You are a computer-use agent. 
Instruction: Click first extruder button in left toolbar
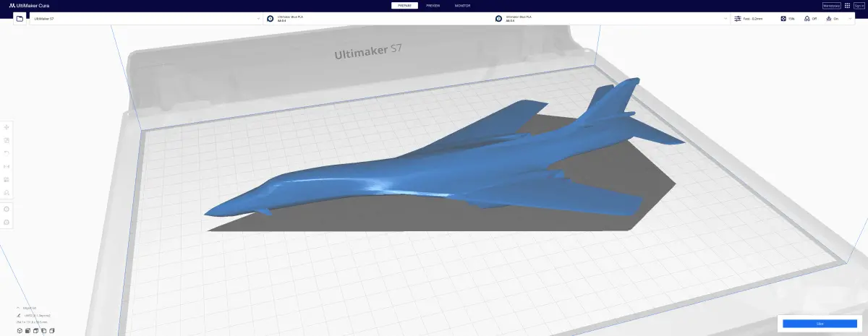point(7,209)
